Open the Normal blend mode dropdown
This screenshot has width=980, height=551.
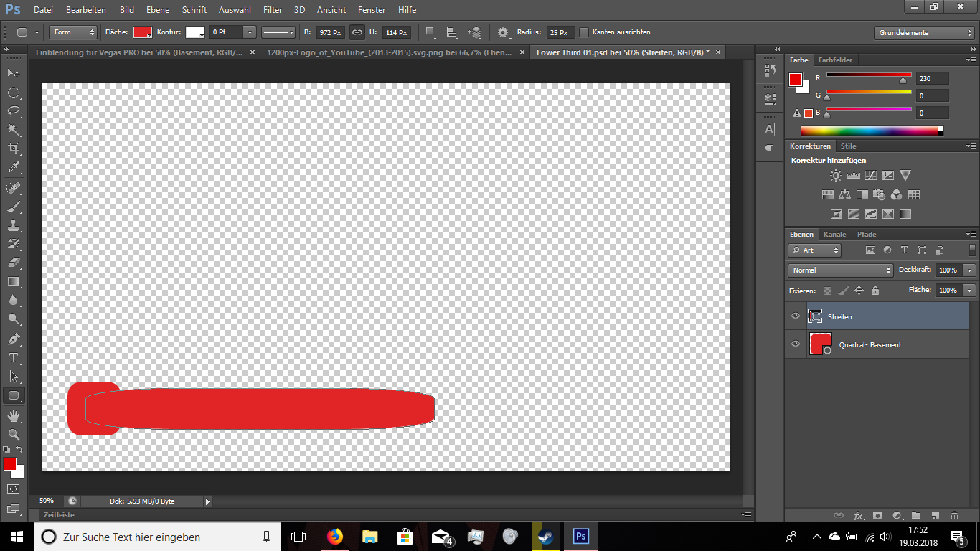click(840, 270)
